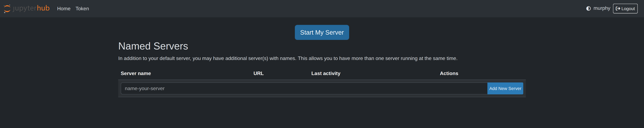
Task: Click the Named Servers heading
Action: 153,46
